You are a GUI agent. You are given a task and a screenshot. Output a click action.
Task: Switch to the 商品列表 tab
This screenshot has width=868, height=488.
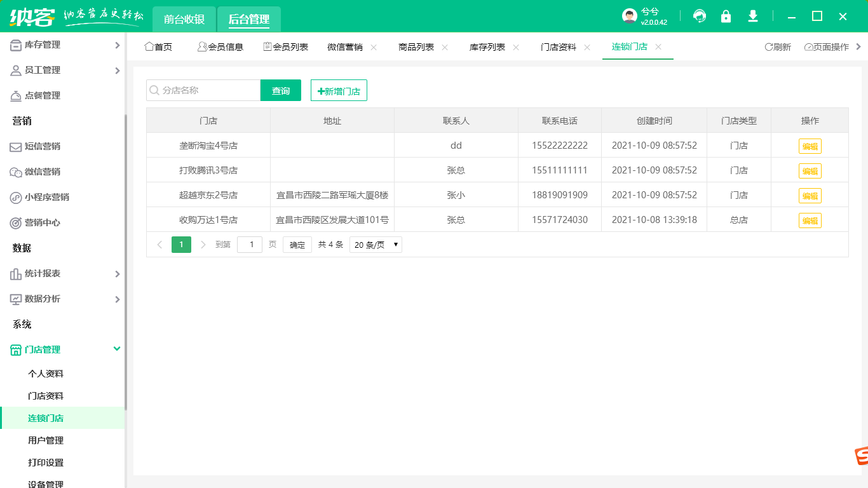(x=416, y=47)
